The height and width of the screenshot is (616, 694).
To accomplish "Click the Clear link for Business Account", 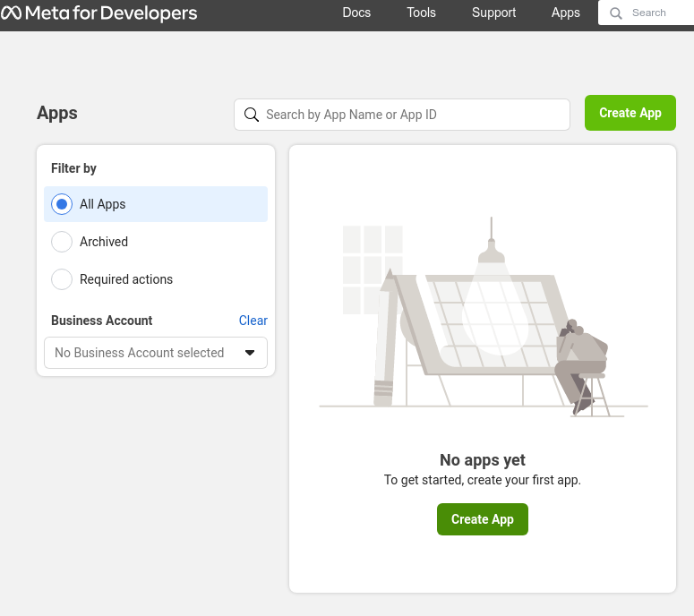I will click(x=253, y=321).
